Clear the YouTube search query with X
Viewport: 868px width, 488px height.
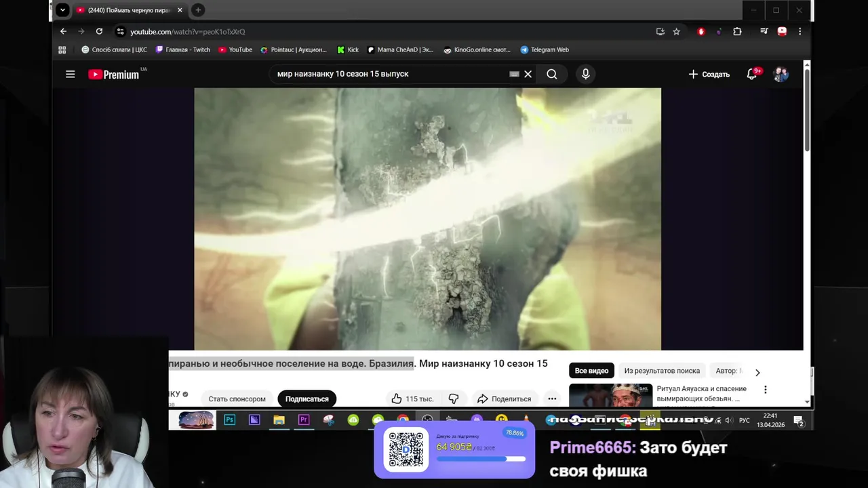(528, 74)
